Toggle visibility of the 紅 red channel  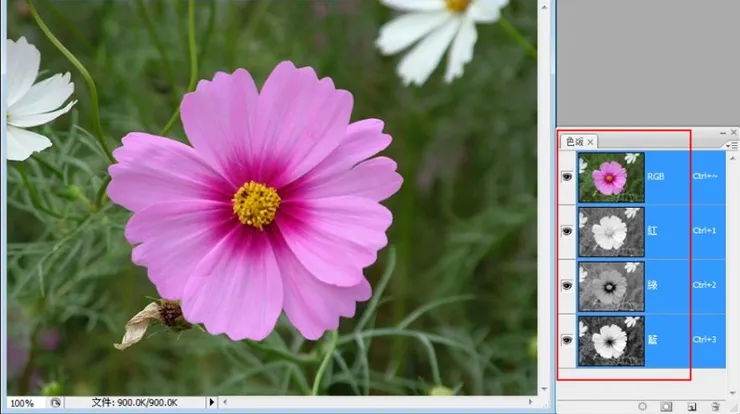pyautogui.click(x=568, y=231)
